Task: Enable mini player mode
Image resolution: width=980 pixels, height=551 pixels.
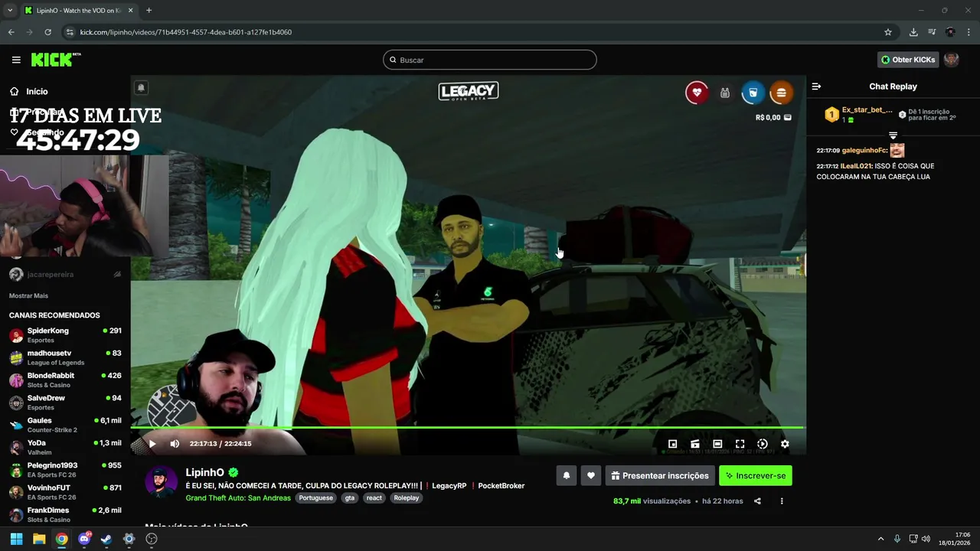Action: coord(672,444)
